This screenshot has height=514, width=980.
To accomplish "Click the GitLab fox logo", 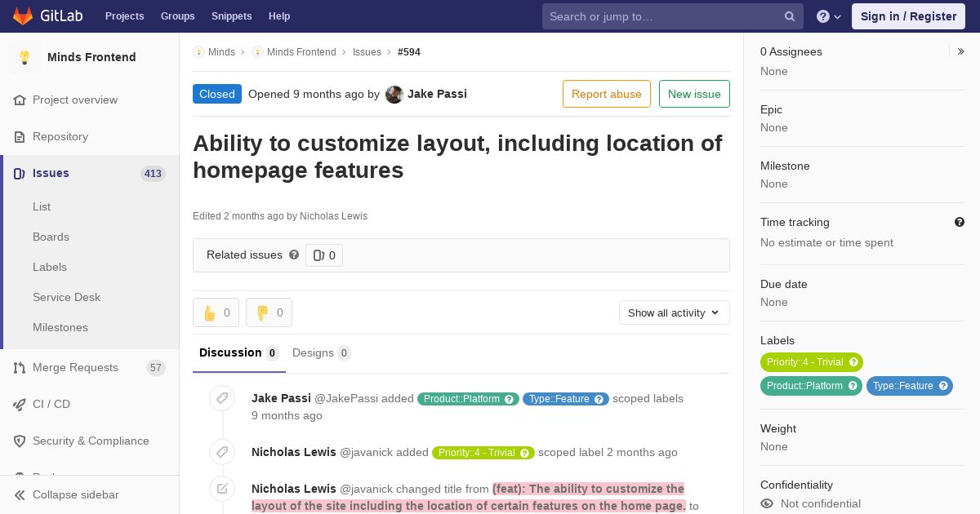I will click(x=23, y=16).
